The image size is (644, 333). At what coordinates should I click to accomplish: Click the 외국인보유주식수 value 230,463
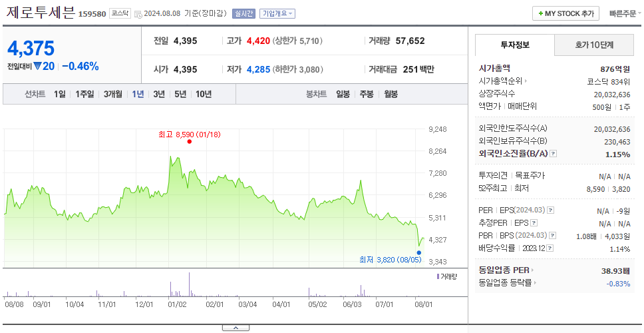tap(616, 142)
